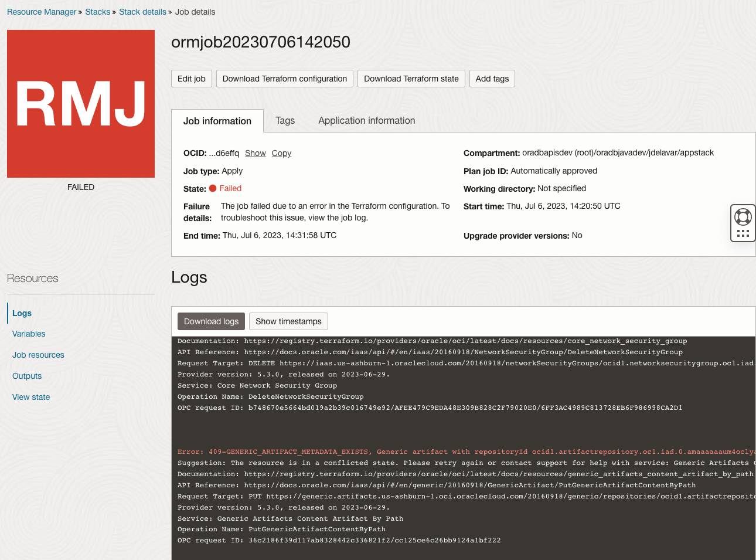Toggle Show timestamps for logs

coord(288,321)
